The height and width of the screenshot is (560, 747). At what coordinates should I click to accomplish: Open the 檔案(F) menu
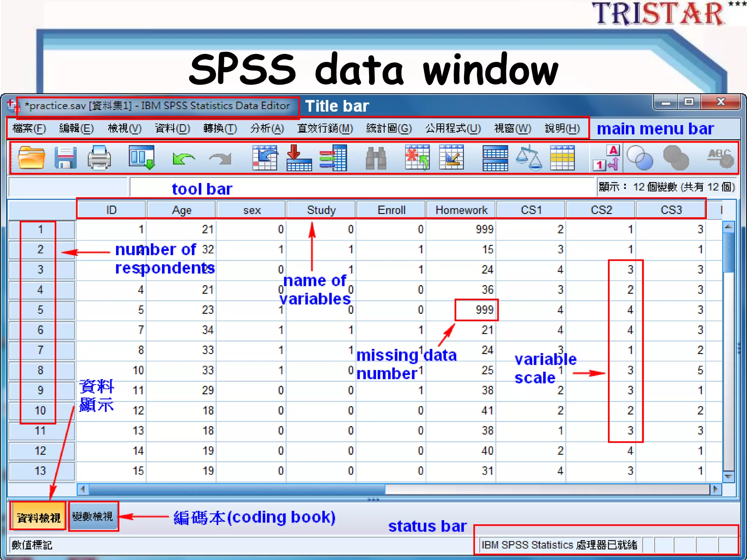pos(29,128)
